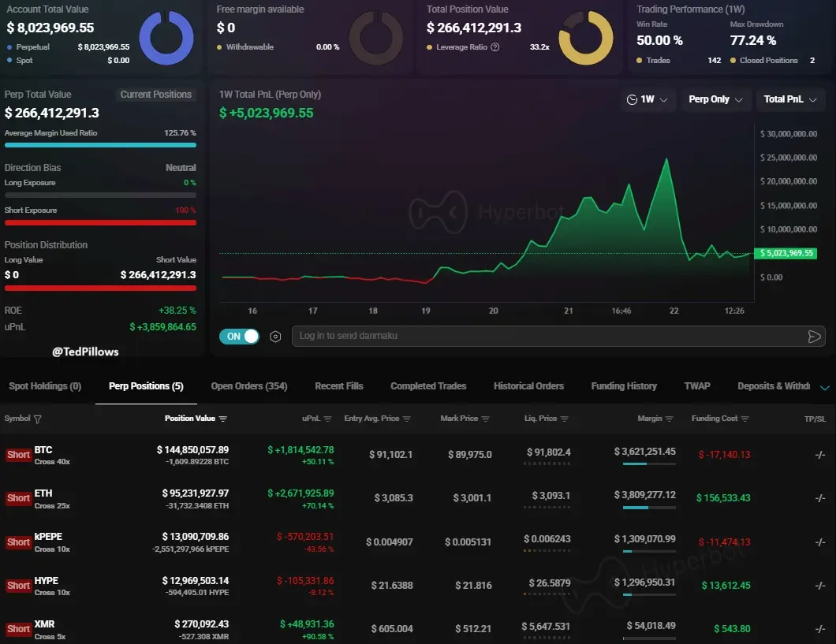Open danmaku settings hexagon icon
Image resolution: width=836 pixels, height=644 pixels.
click(275, 336)
